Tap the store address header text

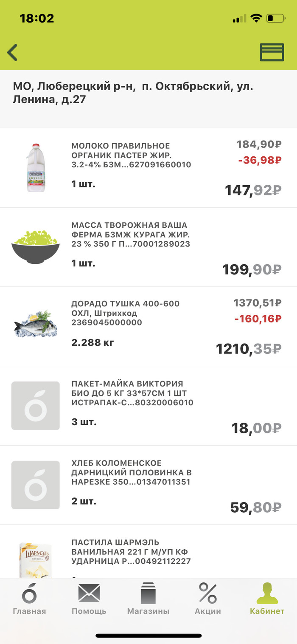click(x=132, y=93)
